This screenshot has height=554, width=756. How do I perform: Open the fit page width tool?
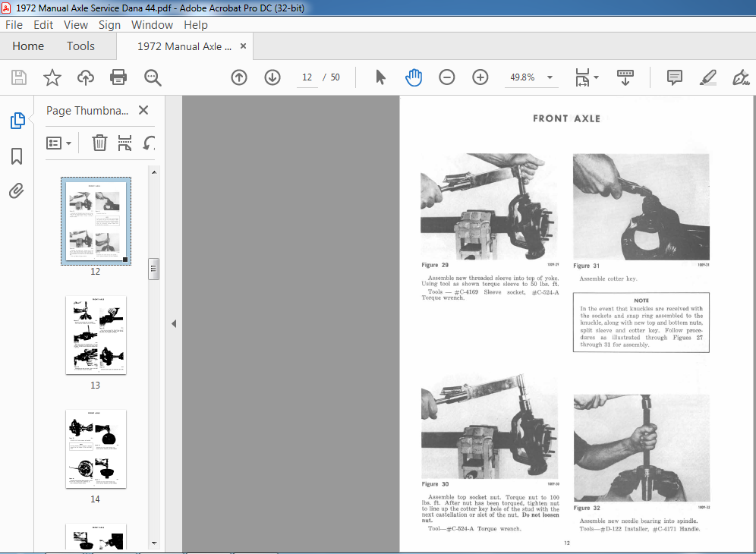[582, 77]
